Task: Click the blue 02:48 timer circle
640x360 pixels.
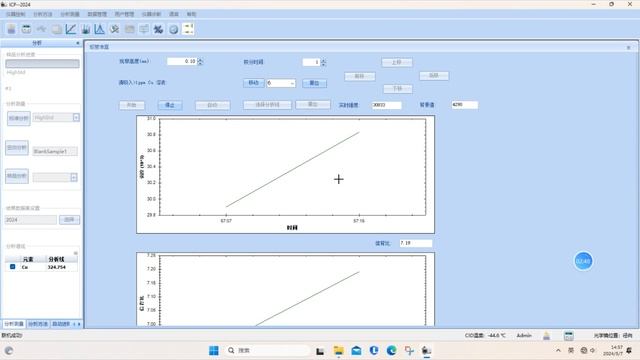Action: [x=583, y=261]
